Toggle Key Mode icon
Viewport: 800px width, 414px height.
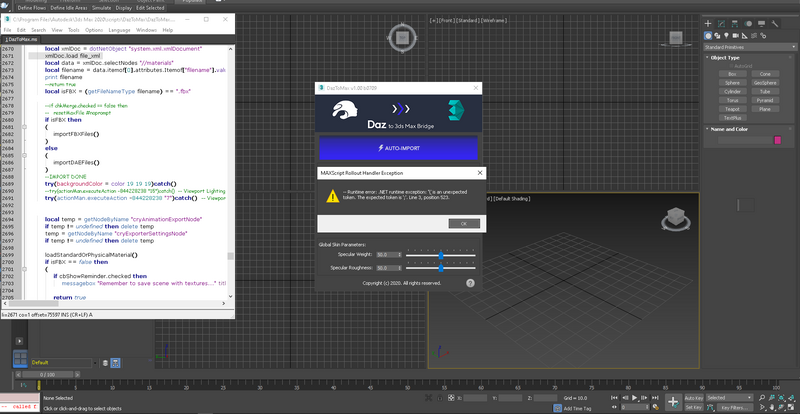[x=615, y=407]
